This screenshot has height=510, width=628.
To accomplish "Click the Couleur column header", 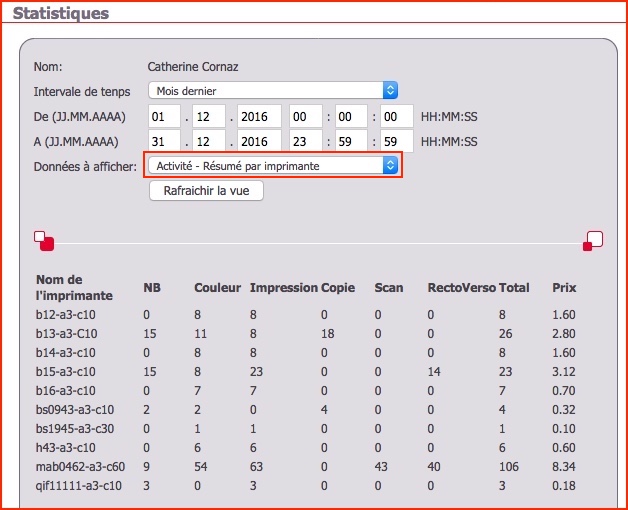I will tap(217, 288).
